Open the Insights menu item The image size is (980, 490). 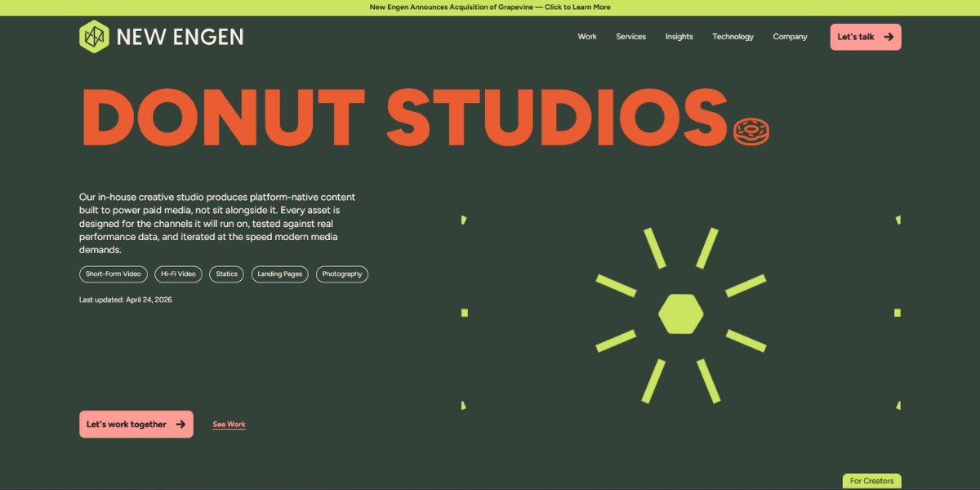[x=679, y=37]
